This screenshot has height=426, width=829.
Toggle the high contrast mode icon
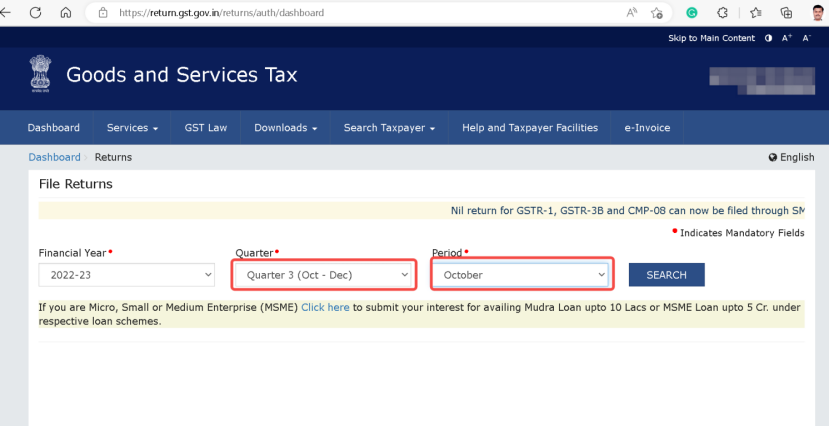click(768, 38)
